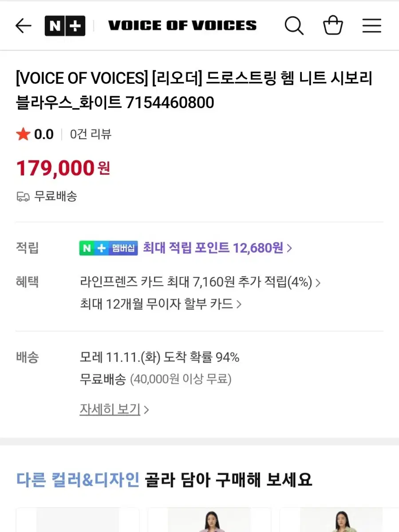Open 자세히 보기 delivery details link

114,409
